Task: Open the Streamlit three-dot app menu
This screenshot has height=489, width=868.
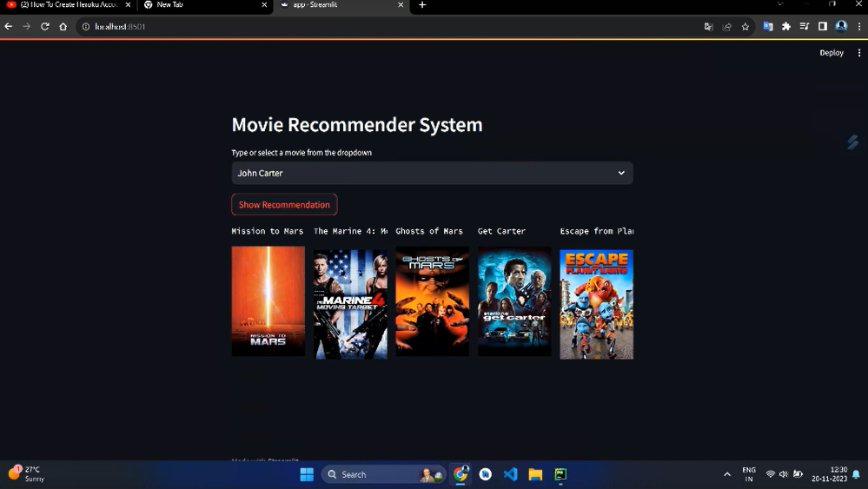Action: click(x=858, y=53)
